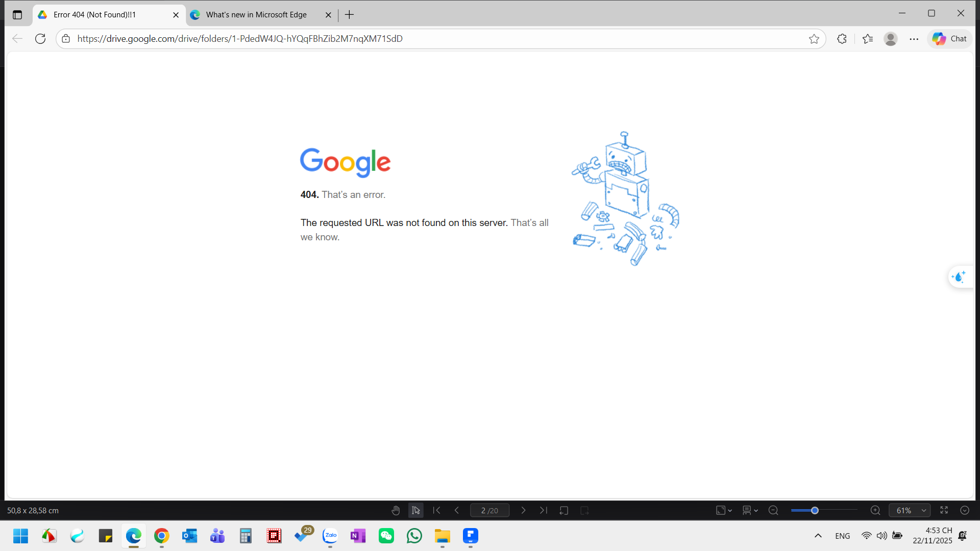Toggle the tab actions menu icon
Screen dimensions: 980x551
(17, 15)
